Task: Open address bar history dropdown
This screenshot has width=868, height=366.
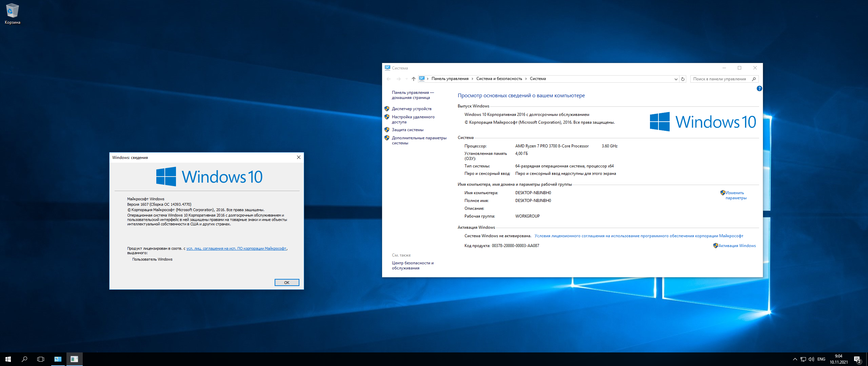Action: pos(676,79)
